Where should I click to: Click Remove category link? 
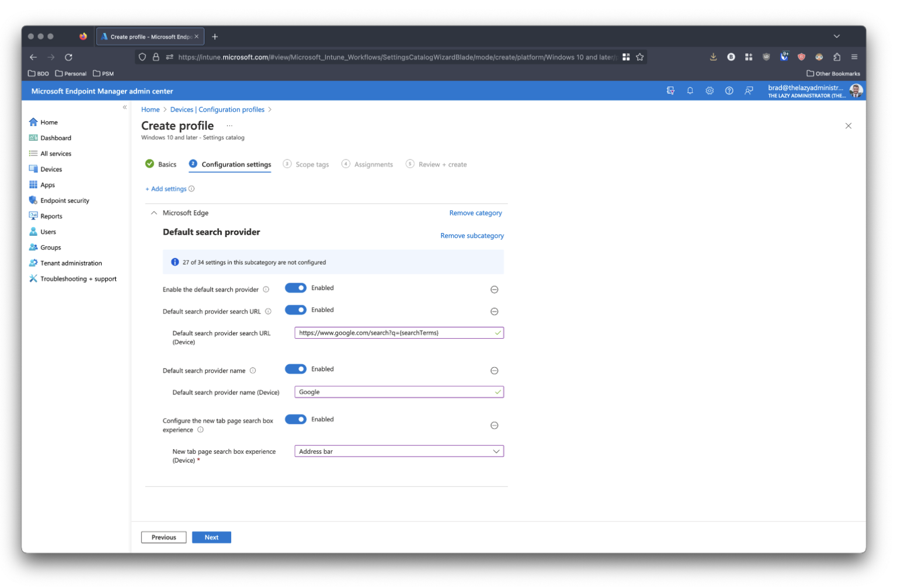475,214
